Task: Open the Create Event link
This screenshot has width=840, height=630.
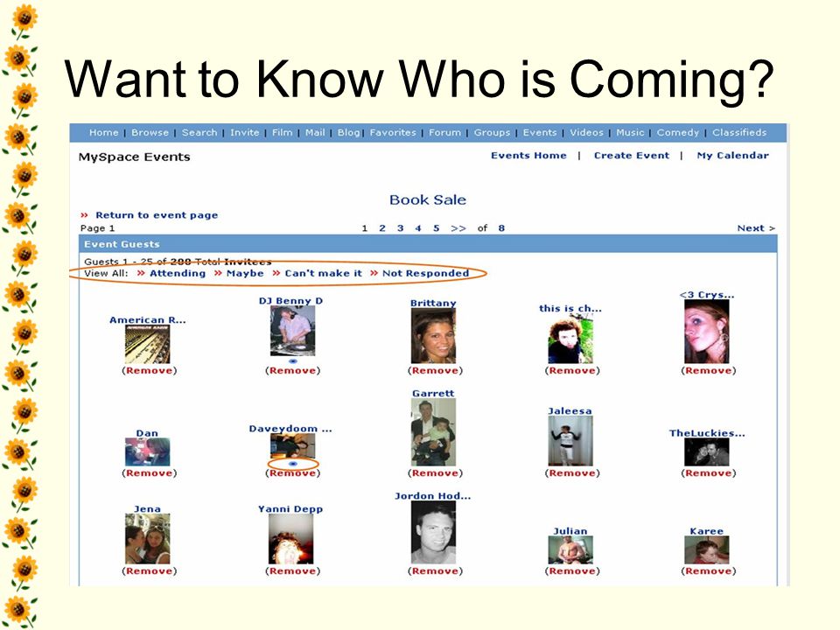Action: click(631, 156)
